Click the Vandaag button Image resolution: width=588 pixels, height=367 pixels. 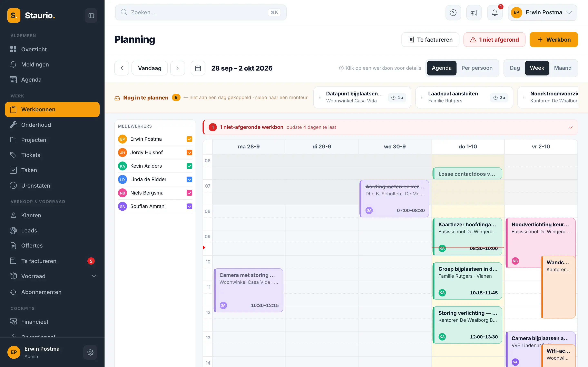coord(150,68)
